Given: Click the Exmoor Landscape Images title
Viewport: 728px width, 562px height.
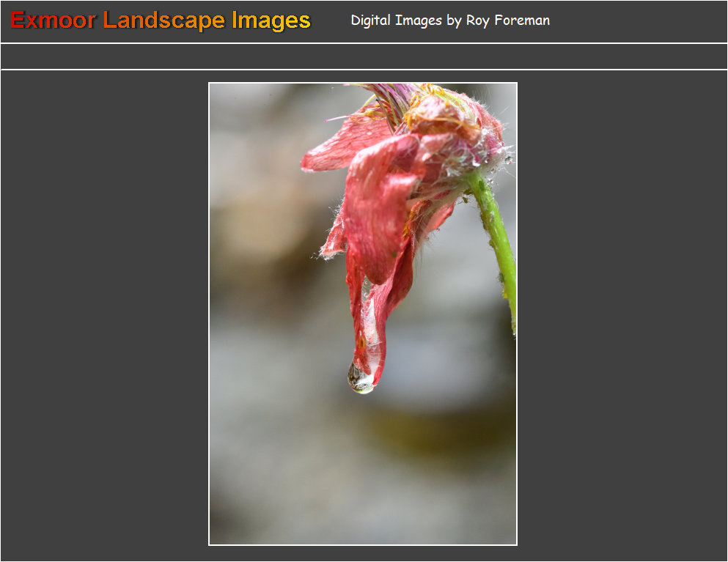Looking at the screenshot, I should [x=161, y=21].
